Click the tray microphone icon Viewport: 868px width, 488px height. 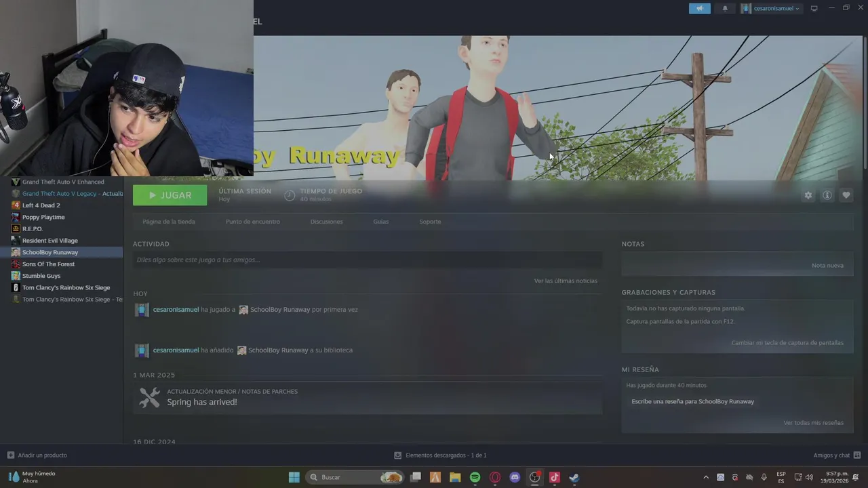[x=764, y=477]
